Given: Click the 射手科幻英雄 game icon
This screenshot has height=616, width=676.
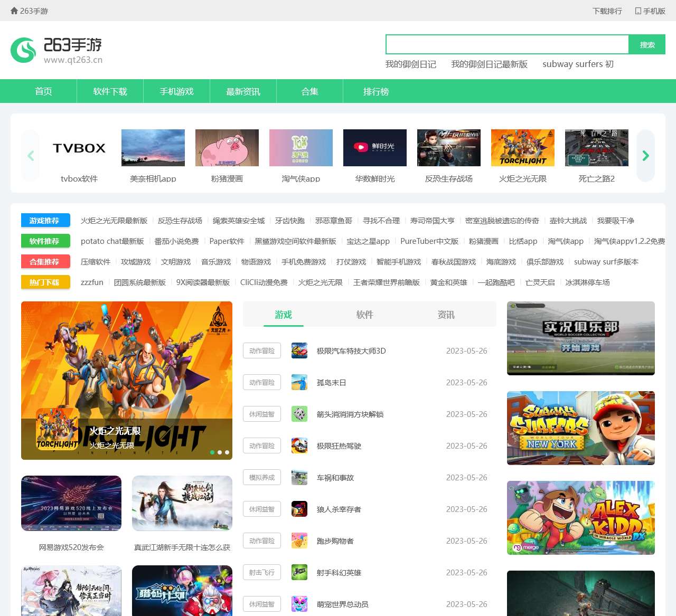Looking at the screenshot, I should click(x=299, y=572).
